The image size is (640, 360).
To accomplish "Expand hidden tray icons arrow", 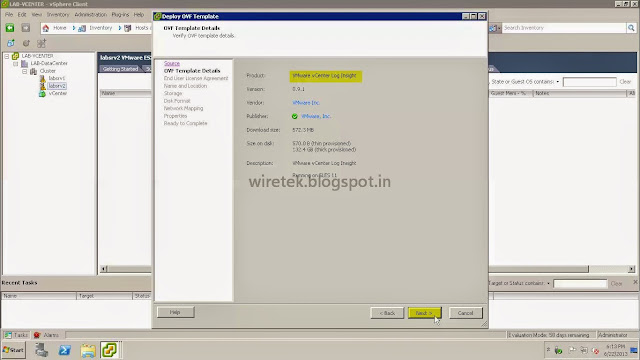I will point(548,350).
